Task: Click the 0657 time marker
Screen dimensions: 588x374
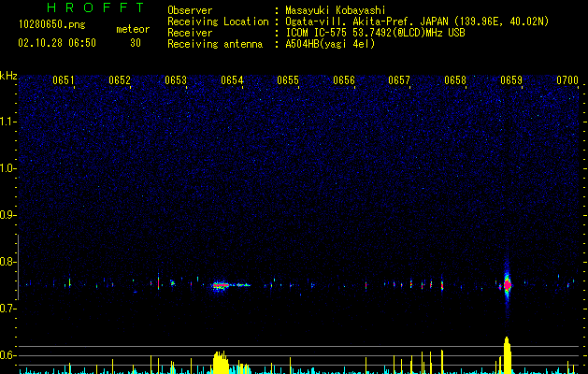Action: pos(399,80)
